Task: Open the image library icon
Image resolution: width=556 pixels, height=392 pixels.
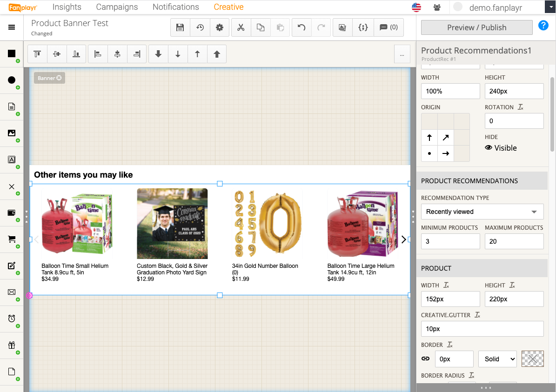Action: 342,27
